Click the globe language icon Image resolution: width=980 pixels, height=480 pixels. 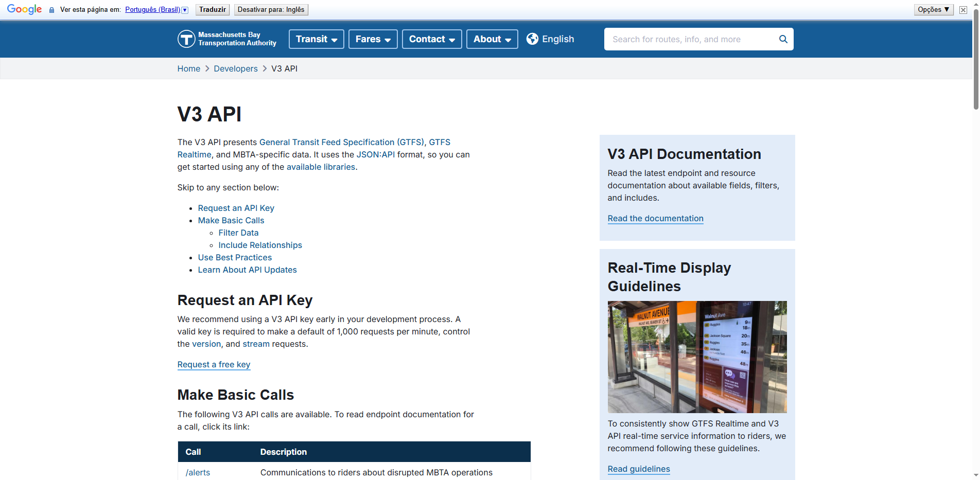point(532,39)
